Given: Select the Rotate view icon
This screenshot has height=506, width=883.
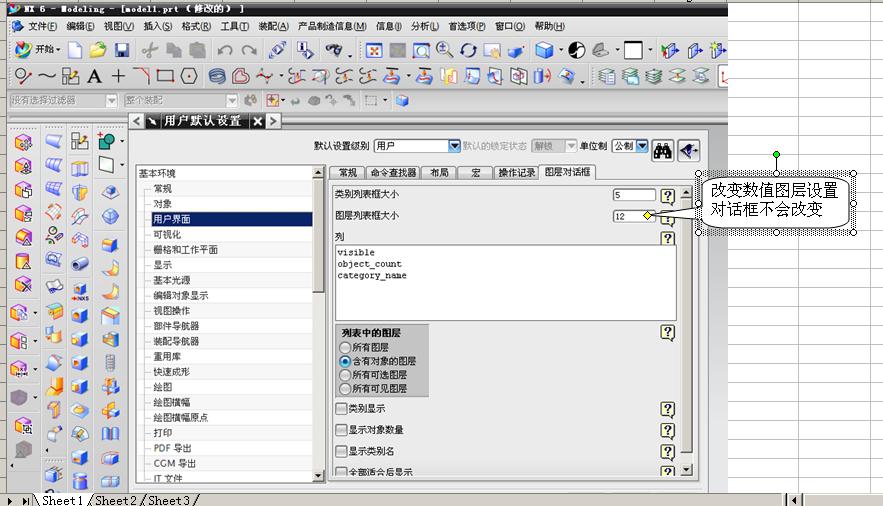Looking at the screenshot, I should pos(468,51).
